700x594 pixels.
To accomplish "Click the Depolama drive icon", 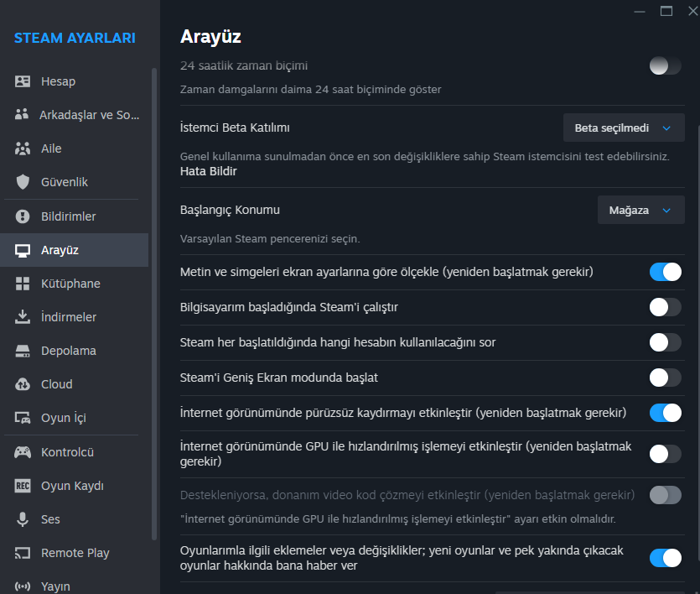I will pyautogui.click(x=23, y=351).
